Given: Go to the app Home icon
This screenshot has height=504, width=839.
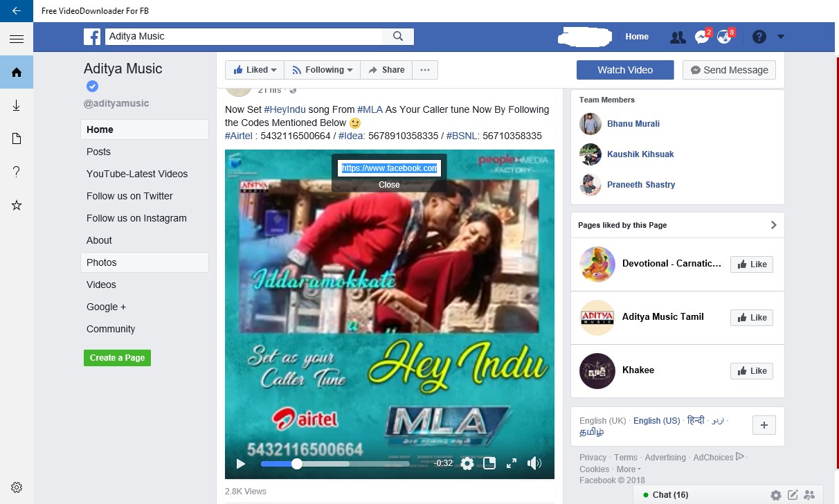Looking at the screenshot, I should 17,72.
